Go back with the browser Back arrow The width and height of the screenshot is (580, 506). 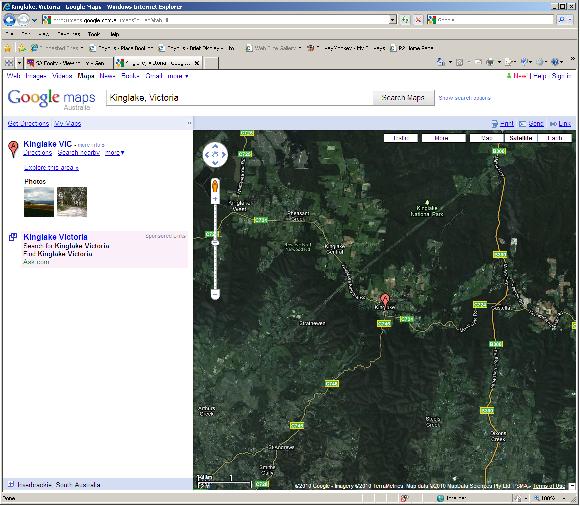click(10, 20)
